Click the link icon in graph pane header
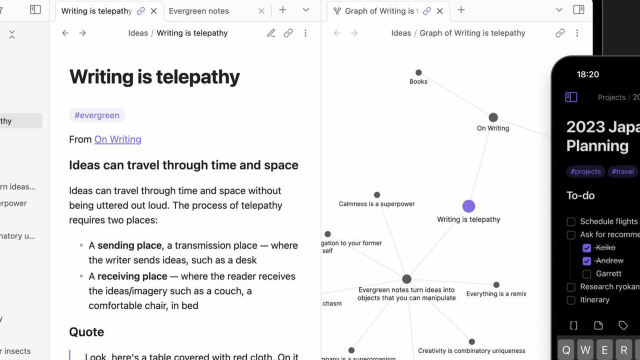640x360 pixels. coord(560,33)
